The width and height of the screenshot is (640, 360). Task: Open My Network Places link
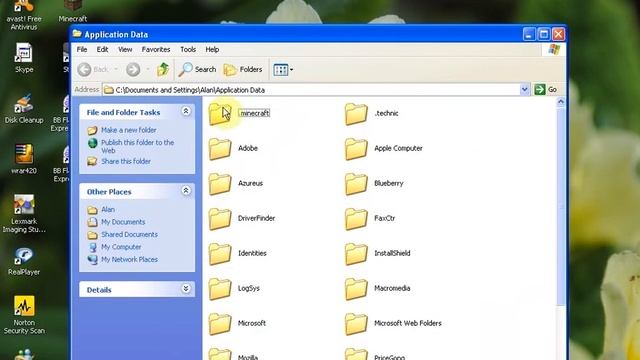click(129, 260)
